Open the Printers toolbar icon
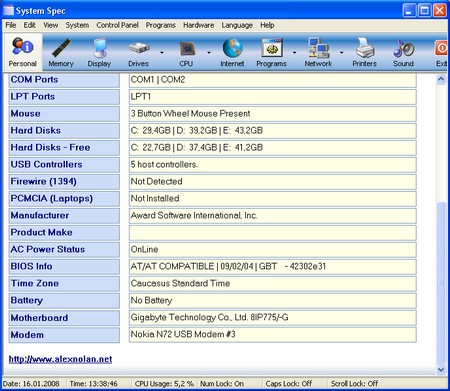 [364, 52]
